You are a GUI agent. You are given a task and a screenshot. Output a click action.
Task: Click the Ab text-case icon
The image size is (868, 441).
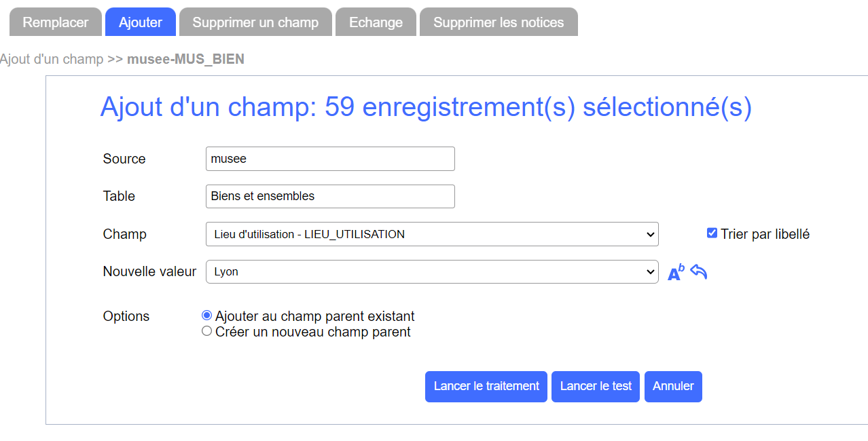pos(676,272)
